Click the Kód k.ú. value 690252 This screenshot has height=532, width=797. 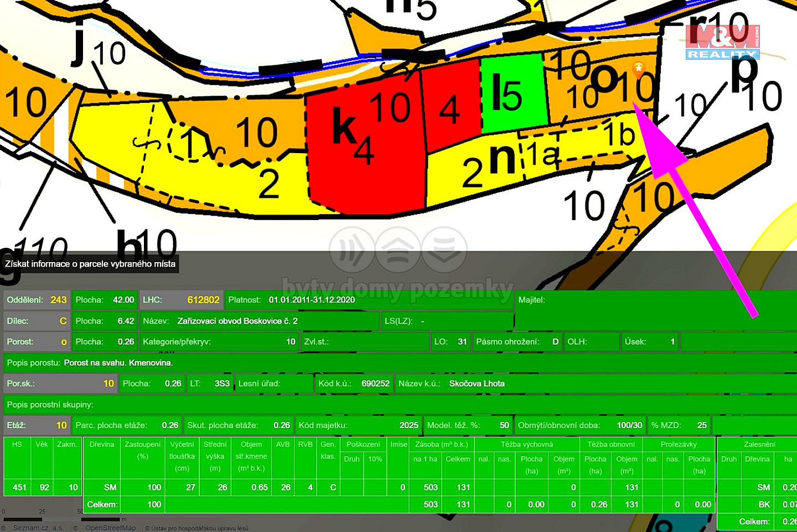click(375, 383)
